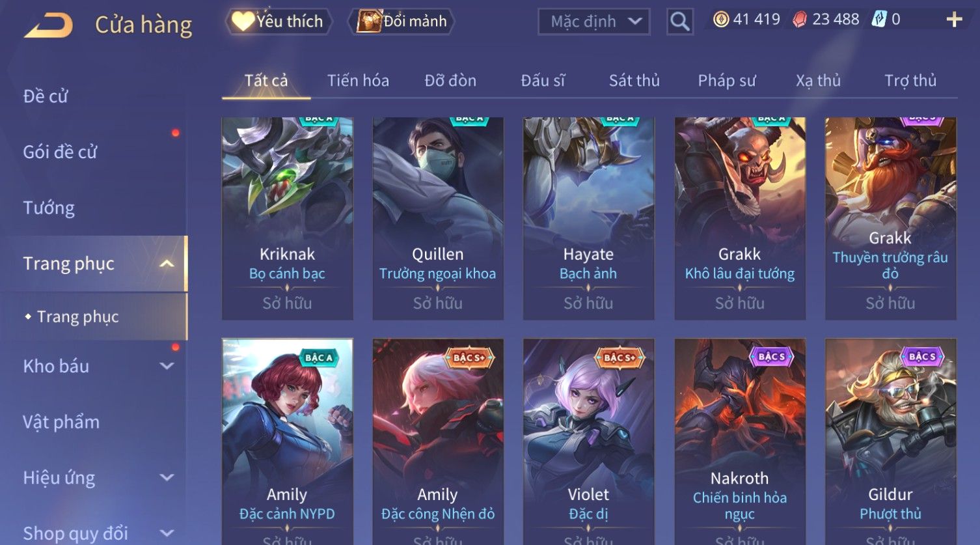Click the back arrow icon

(x=49, y=25)
